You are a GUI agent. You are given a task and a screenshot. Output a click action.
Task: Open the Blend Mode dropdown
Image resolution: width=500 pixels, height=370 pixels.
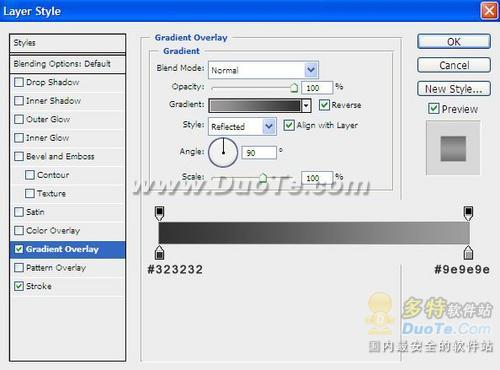263,70
